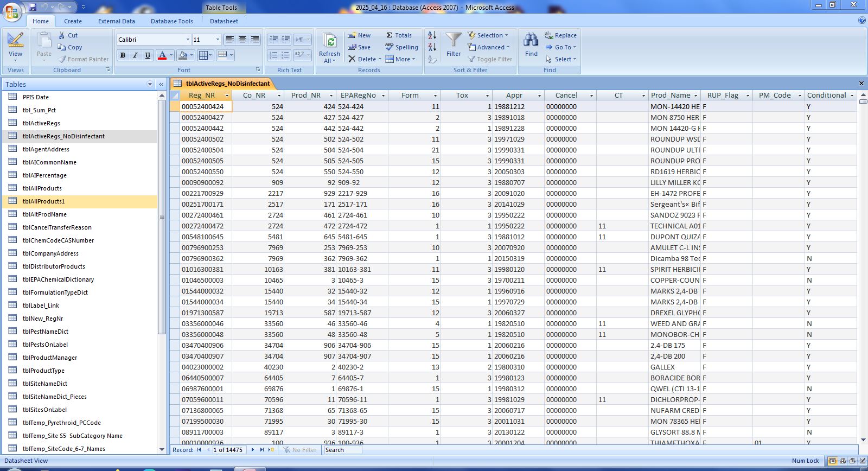Viewport: 868px width, 471px height.
Task: Collapse the Tables navigation pane
Action: tap(161, 84)
